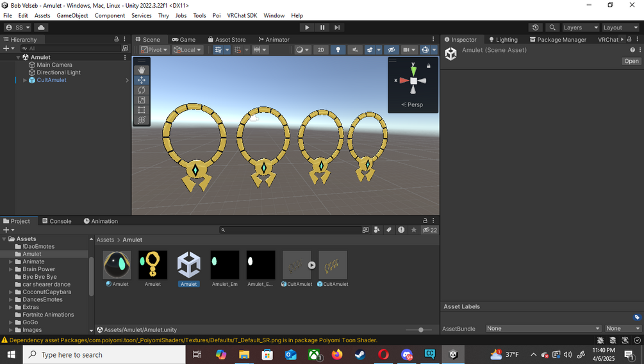This screenshot has height=364, width=644.
Task: Click the Hierarchy search-by-type icon
Action: tap(125, 49)
